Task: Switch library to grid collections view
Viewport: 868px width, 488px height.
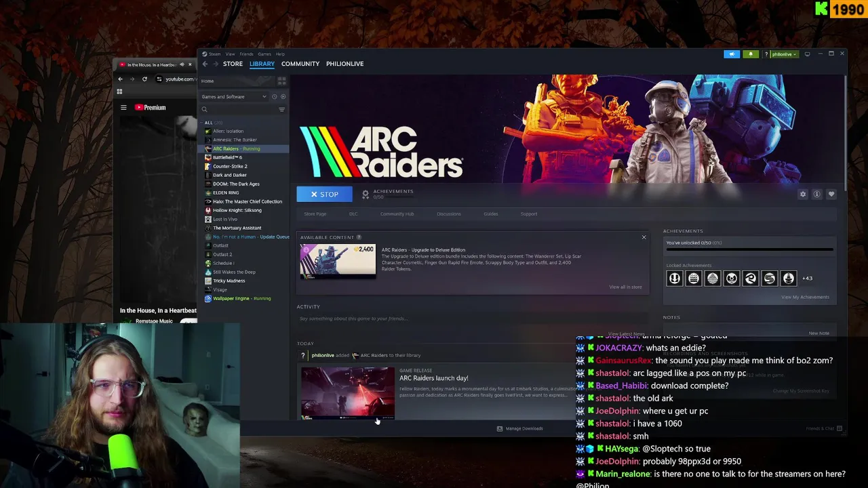Action: (281, 81)
